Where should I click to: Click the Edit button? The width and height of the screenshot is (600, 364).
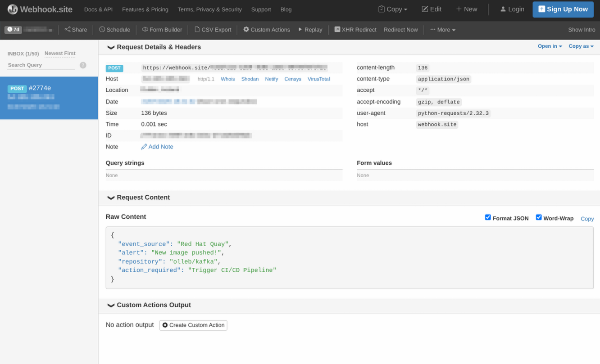432,9
